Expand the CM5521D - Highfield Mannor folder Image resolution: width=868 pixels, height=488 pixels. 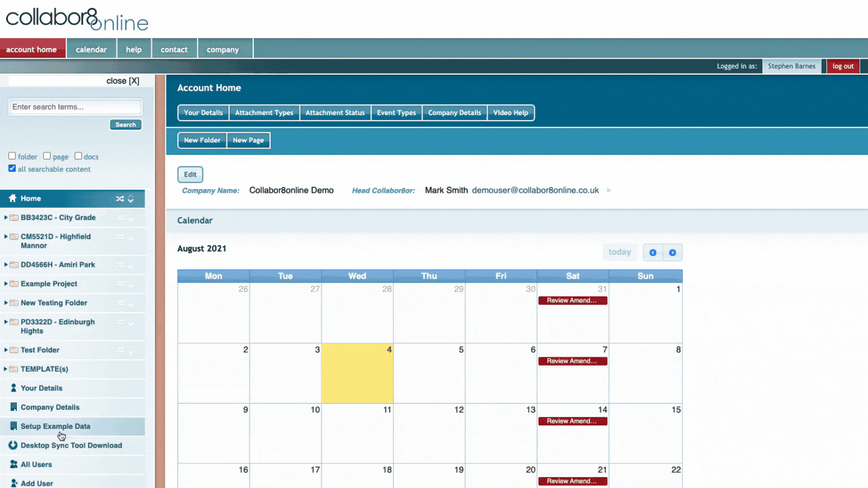point(6,237)
